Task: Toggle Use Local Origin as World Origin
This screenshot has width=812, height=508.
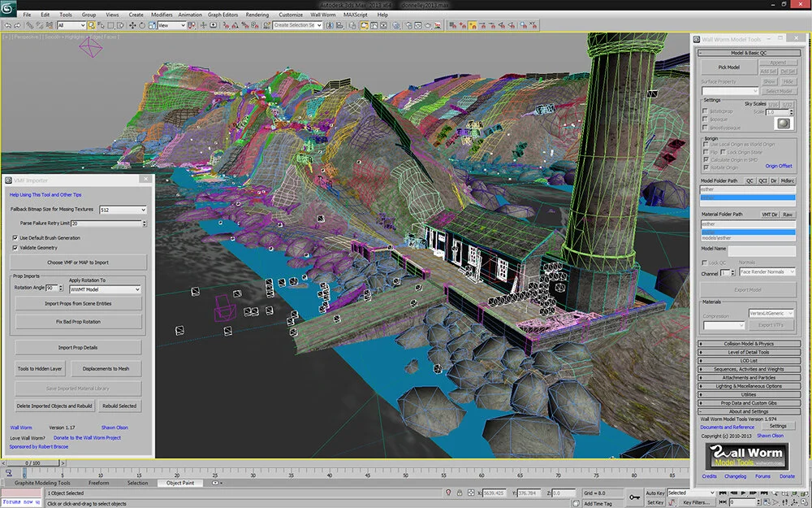Action: (706, 145)
